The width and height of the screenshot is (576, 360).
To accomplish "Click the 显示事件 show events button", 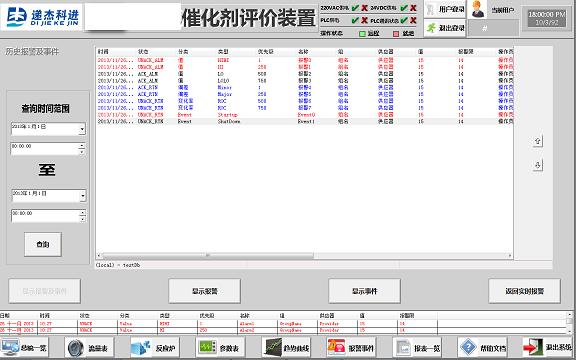I will tap(364, 291).
